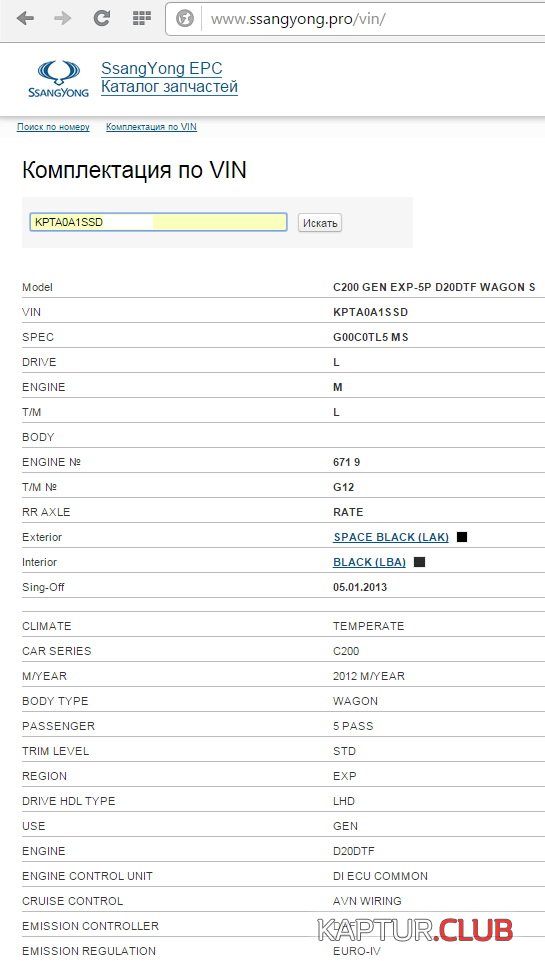545x961 pixels.
Task: Click the address bar URL
Action: point(298,19)
